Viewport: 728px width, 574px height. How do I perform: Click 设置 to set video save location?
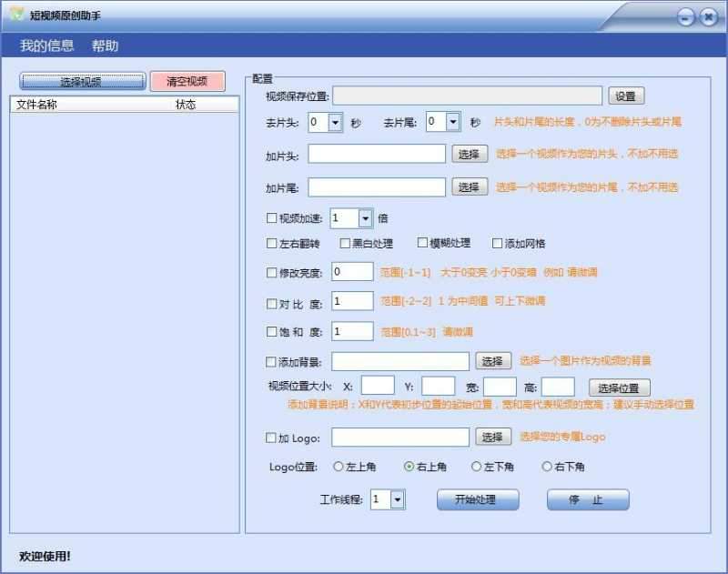pos(626,95)
